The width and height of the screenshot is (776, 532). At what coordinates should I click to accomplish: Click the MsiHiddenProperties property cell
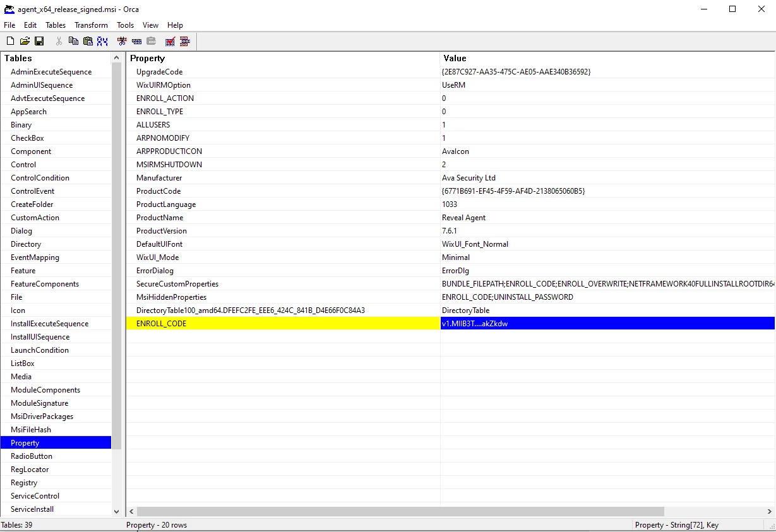click(283, 297)
